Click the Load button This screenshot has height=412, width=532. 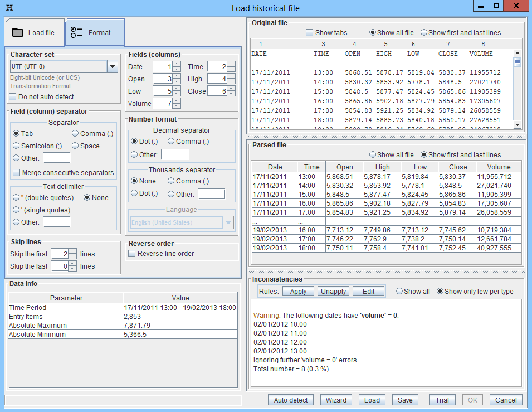[372, 400]
